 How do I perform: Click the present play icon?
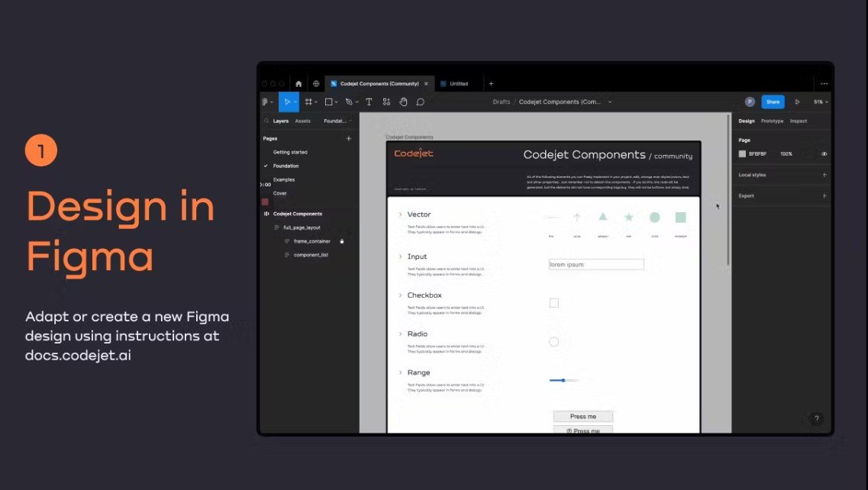click(797, 102)
